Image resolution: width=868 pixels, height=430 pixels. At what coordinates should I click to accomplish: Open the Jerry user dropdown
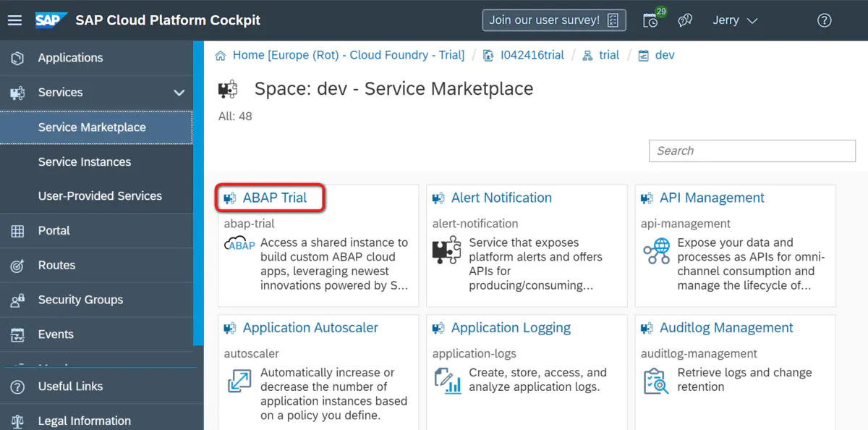point(735,20)
